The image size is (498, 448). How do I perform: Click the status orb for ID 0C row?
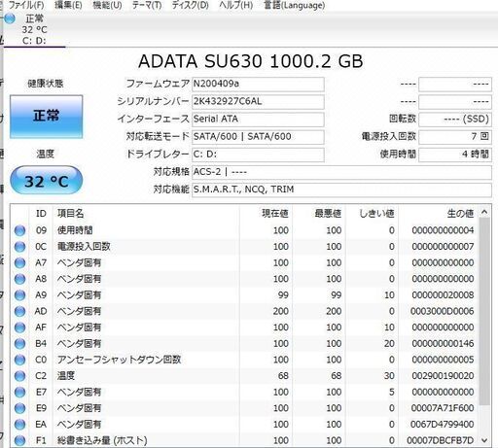click(x=19, y=247)
